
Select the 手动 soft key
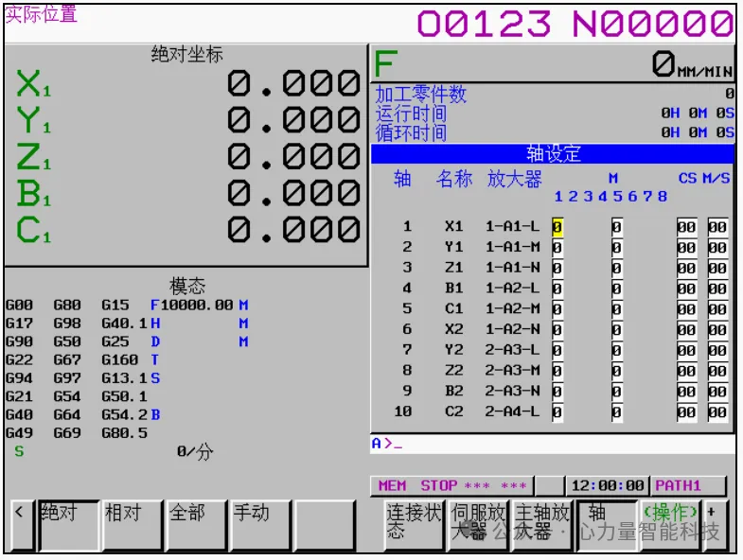coord(260,525)
